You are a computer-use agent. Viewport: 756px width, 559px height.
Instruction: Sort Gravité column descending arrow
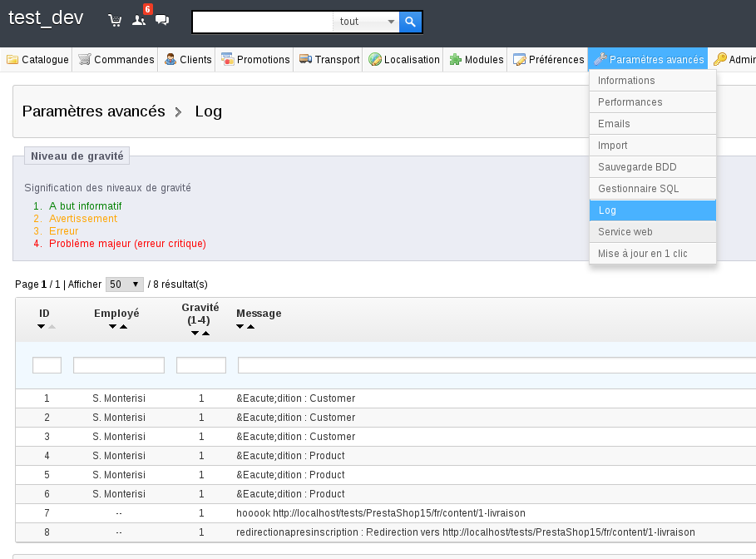[x=195, y=334]
